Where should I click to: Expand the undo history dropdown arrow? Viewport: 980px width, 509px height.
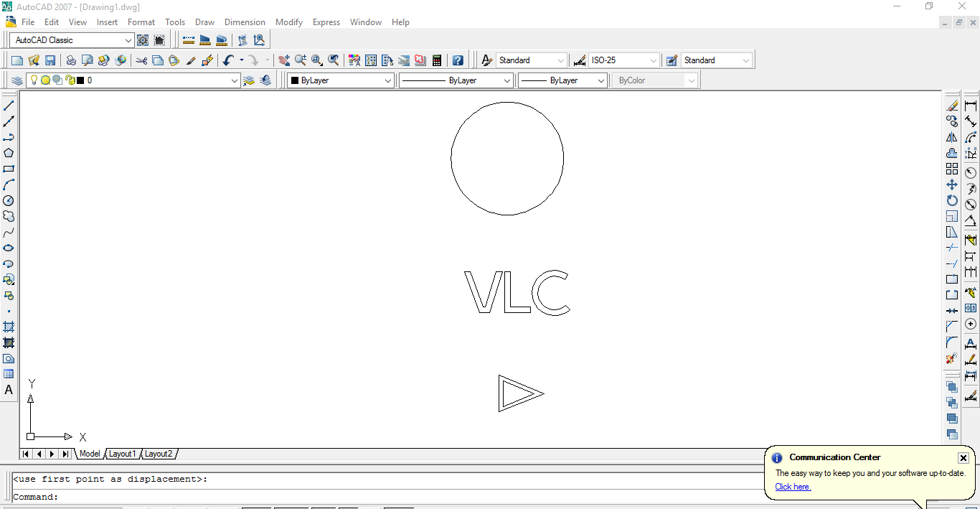[242, 60]
